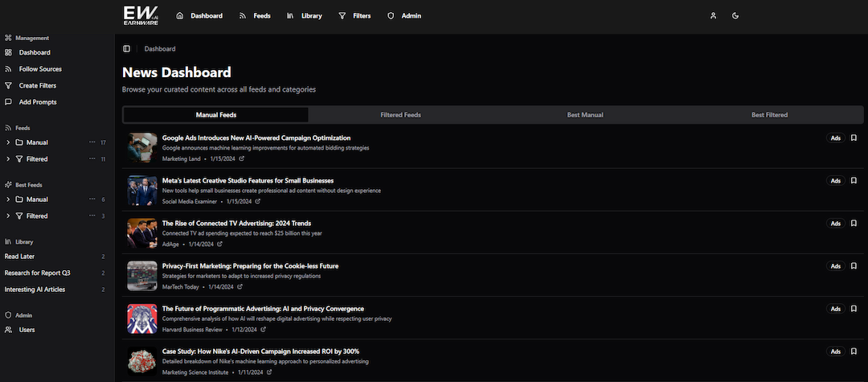Image resolution: width=868 pixels, height=382 pixels.
Task: Open external link for AdAge article
Action: 219,244
